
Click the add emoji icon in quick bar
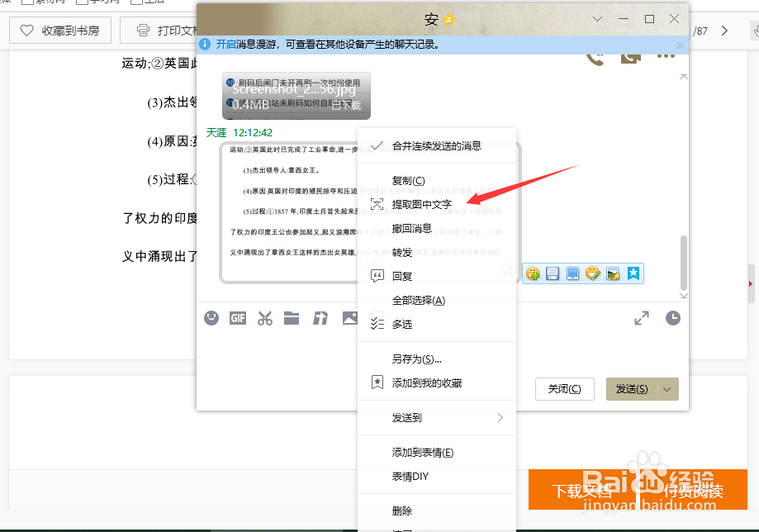click(533, 273)
